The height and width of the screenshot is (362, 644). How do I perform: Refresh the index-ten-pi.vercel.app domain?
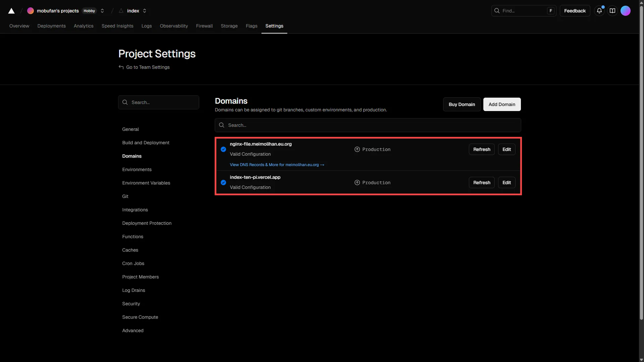pyautogui.click(x=481, y=183)
